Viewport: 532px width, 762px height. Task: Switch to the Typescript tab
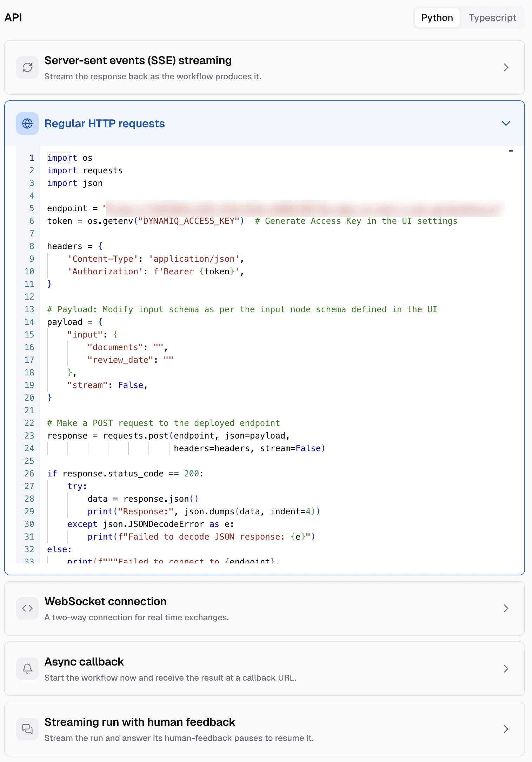492,18
